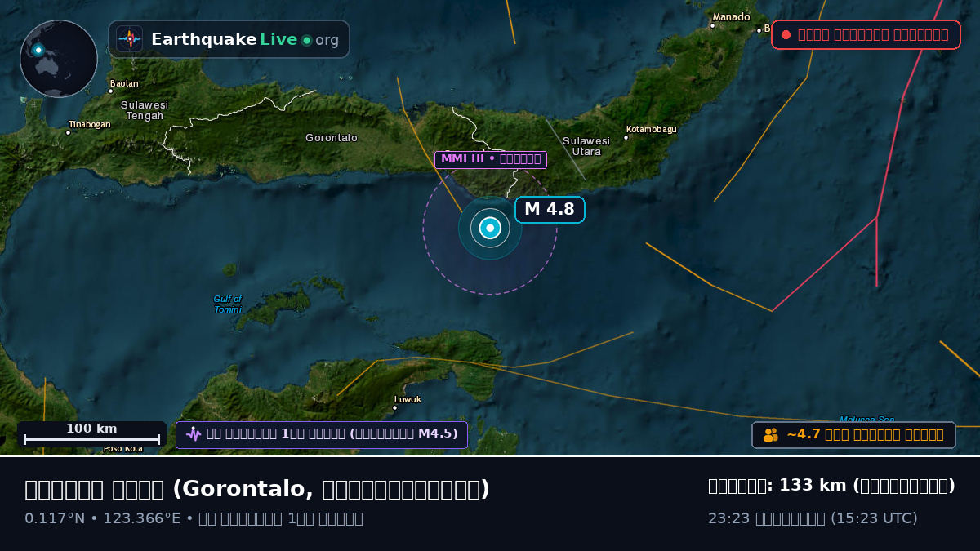
Task: Click the EarthquakeLive.org brand name
Action: (245, 39)
